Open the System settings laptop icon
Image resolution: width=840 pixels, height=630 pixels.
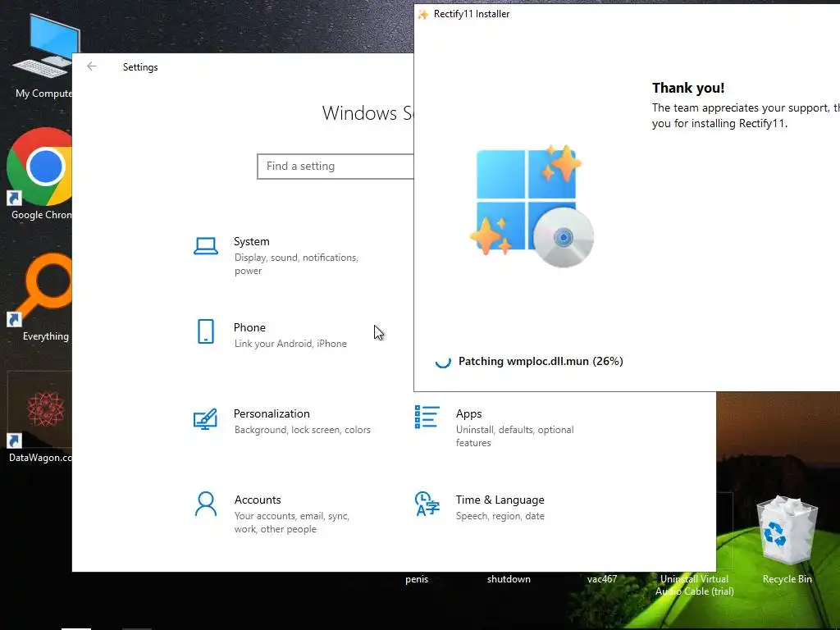(206, 246)
